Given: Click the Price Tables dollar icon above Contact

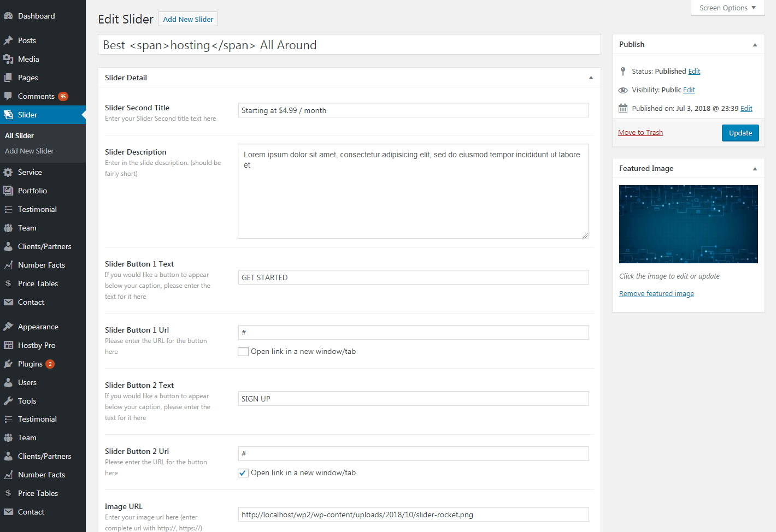Looking at the screenshot, I should click(x=8, y=283).
